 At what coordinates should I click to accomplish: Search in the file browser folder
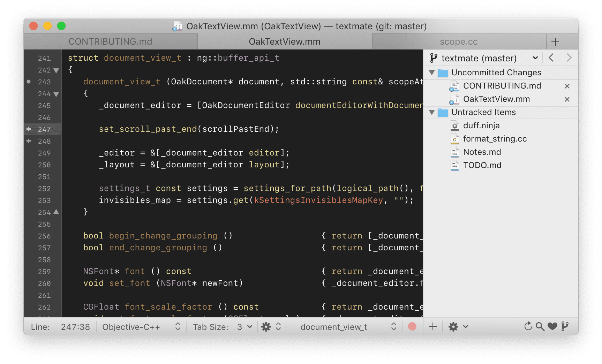[540, 326]
